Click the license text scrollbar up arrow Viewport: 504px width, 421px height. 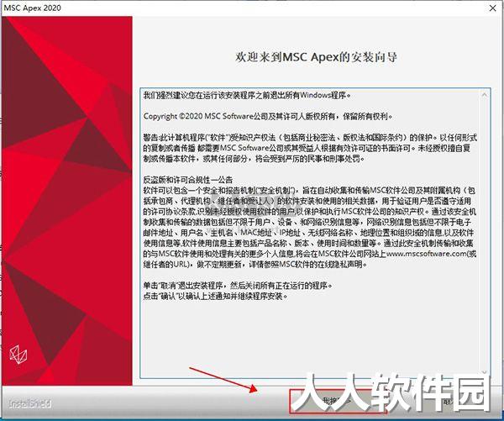[485, 95]
